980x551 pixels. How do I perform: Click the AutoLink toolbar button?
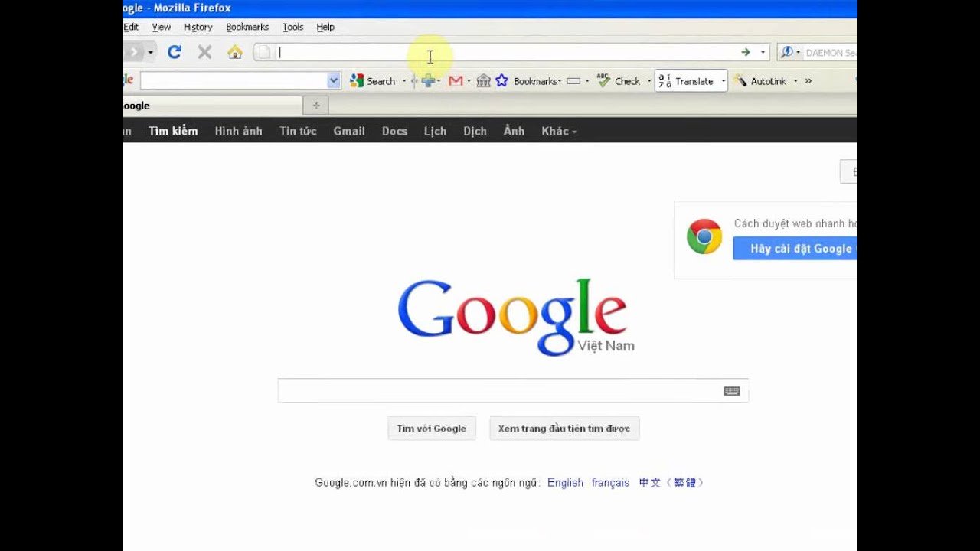tap(760, 80)
